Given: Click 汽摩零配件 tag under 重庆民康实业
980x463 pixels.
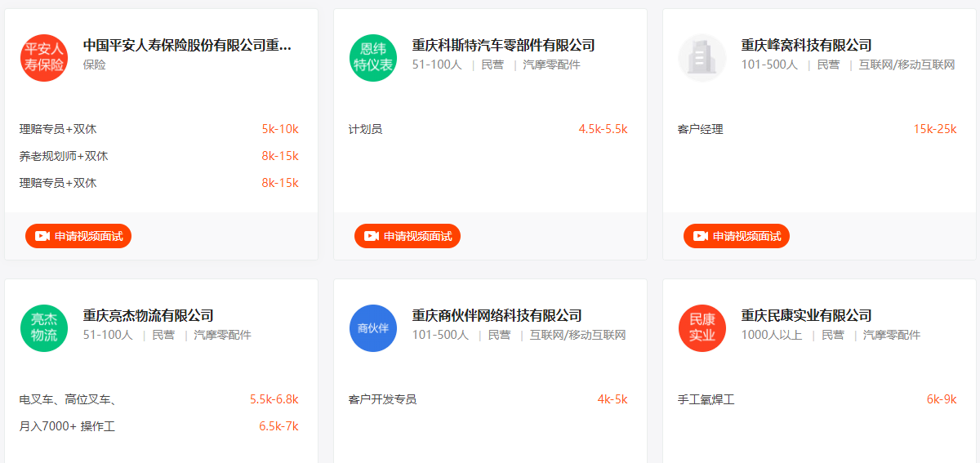Looking at the screenshot, I should click(x=892, y=335).
